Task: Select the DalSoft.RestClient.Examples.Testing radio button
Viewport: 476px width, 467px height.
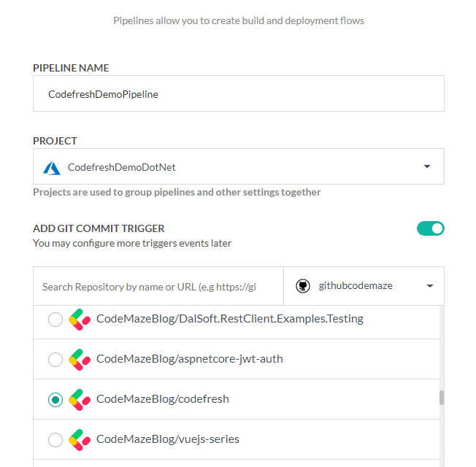Action: 55,320
